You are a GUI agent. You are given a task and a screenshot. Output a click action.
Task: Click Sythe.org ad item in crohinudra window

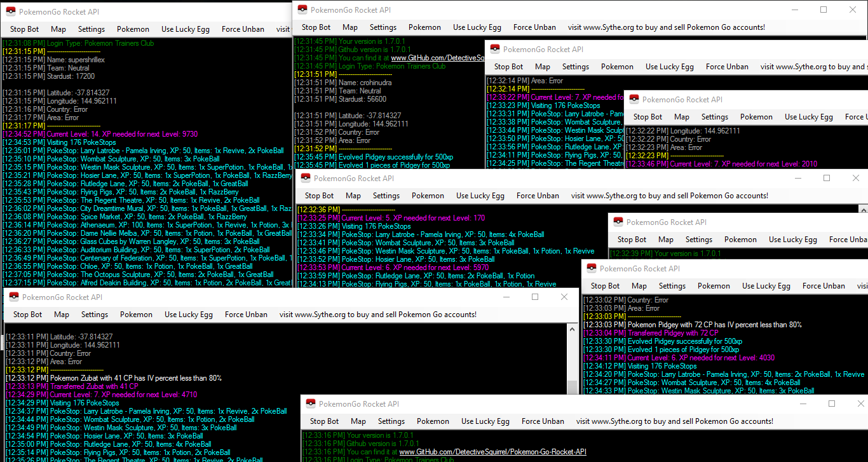pos(667,27)
